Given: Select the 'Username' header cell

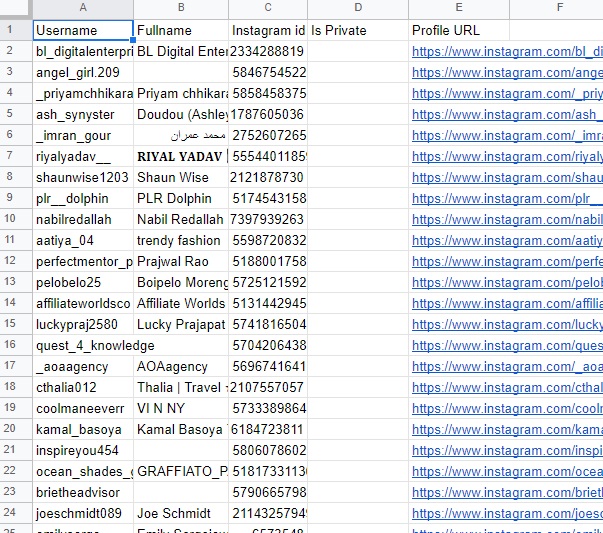Looking at the screenshot, I should 82,30.
